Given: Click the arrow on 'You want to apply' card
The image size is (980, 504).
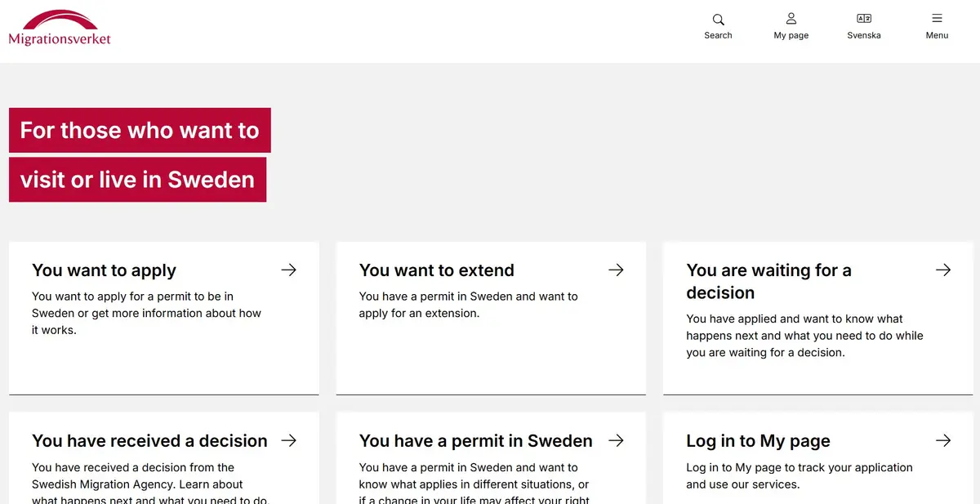Looking at the screenshot, I should 288,270.
